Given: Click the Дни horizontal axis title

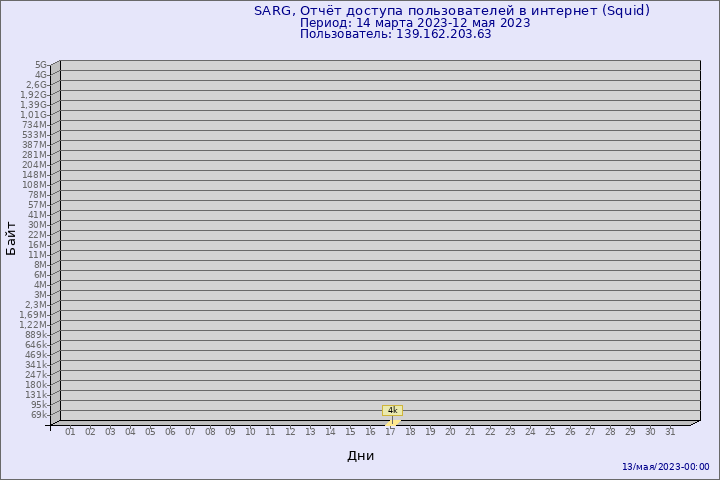Looking at the screenshot, I should 360,456.
